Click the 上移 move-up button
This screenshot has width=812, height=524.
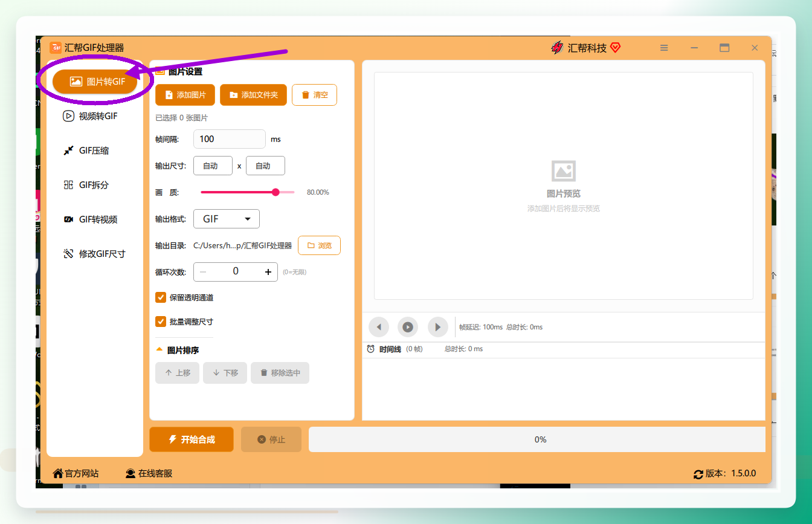click(x=178, y=373)
